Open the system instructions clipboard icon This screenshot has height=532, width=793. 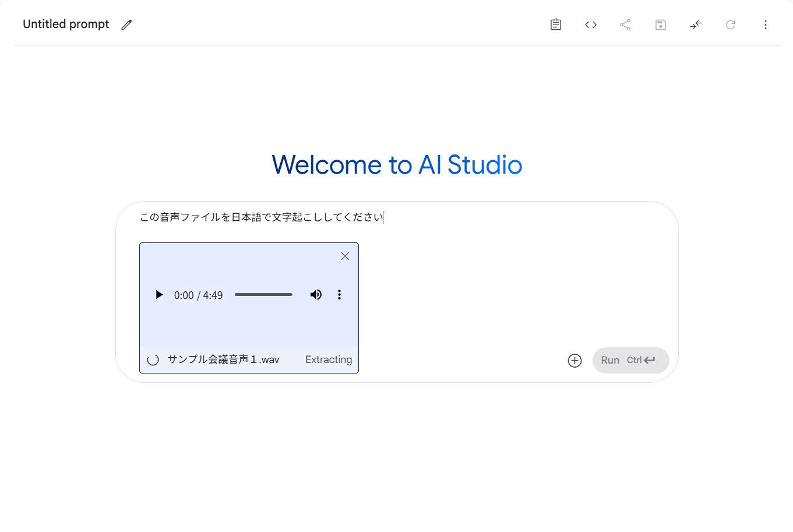pos(556,24)
